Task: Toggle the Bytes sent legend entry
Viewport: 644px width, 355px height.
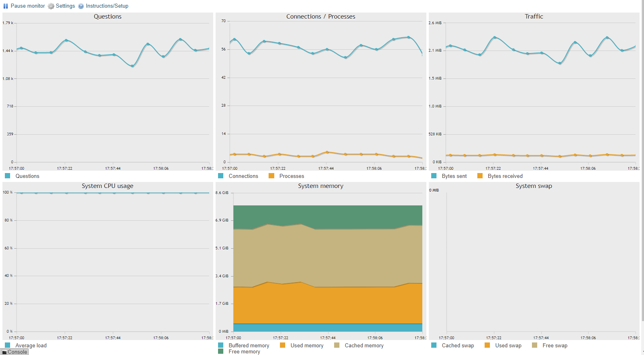Action: (x=454, y=176)
